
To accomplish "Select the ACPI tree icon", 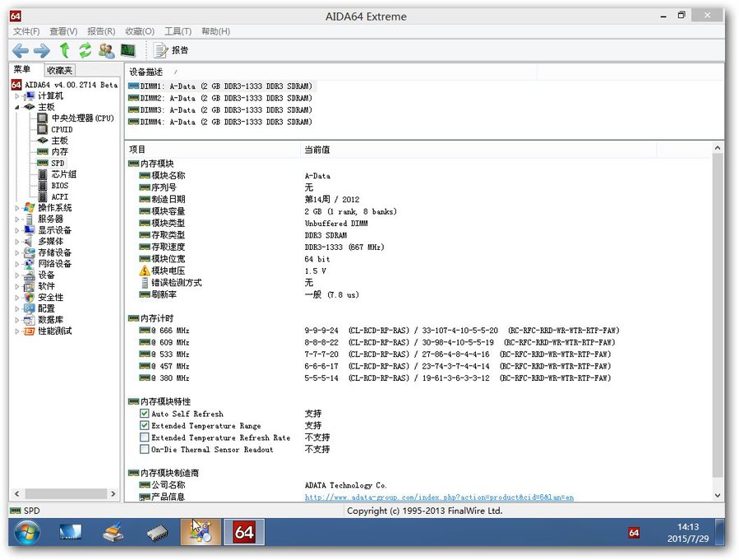I will point(43,197).
